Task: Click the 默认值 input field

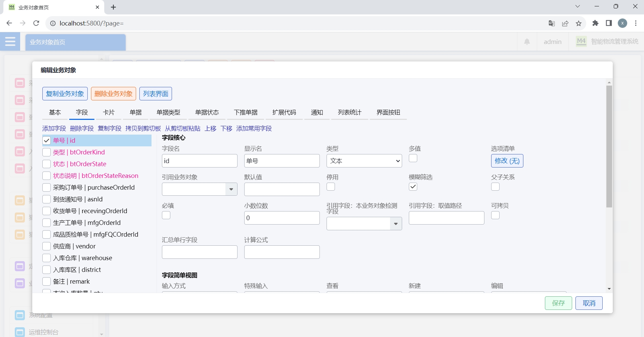Action: 282,189
